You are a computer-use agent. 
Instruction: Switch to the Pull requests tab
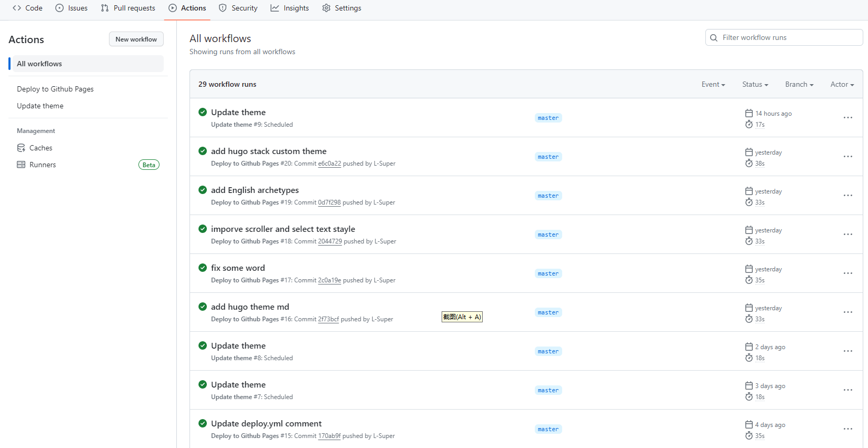(x=128, y=8)
